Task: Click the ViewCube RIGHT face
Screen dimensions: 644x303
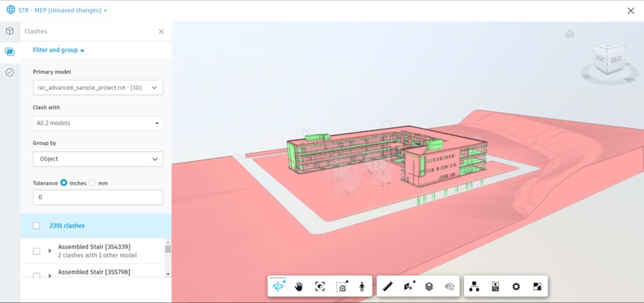Action: [600, 59]
